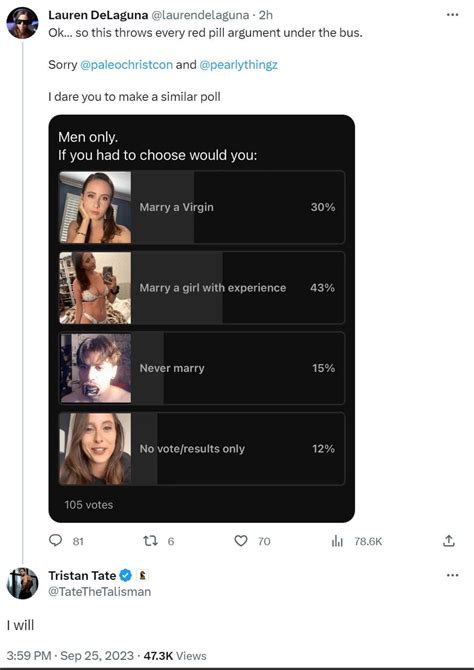Click the reply comment icon
The height and width of the screenshot is (670, 474).
tap(56, 541)
